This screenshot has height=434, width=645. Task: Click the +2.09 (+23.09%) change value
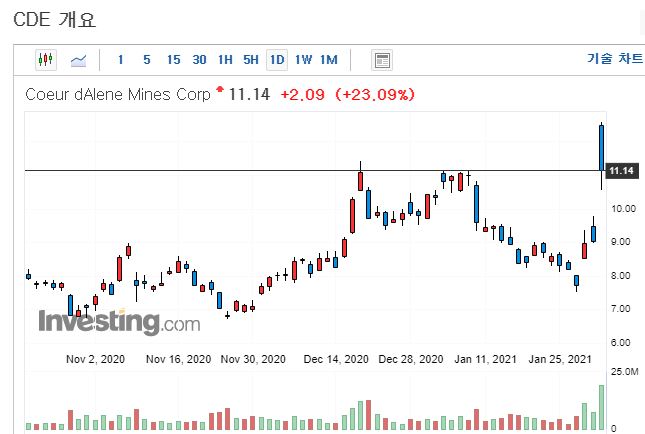pyautogui.click(x=348, y=95)
